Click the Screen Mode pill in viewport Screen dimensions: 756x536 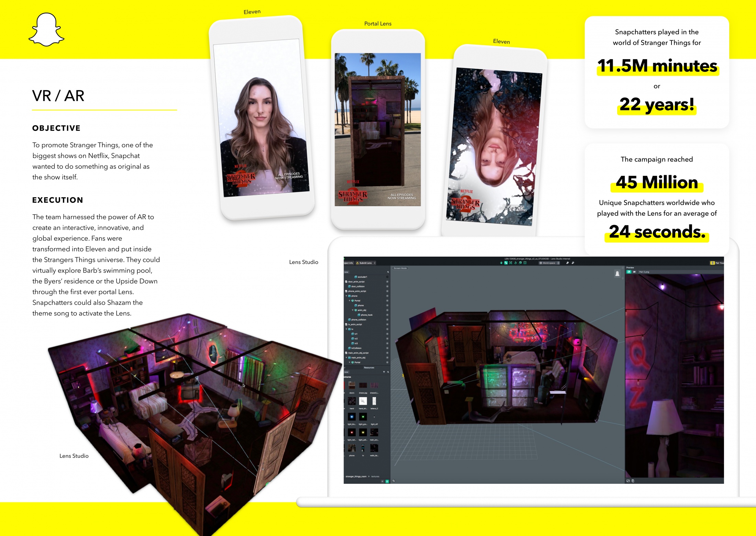coord(400,268)
